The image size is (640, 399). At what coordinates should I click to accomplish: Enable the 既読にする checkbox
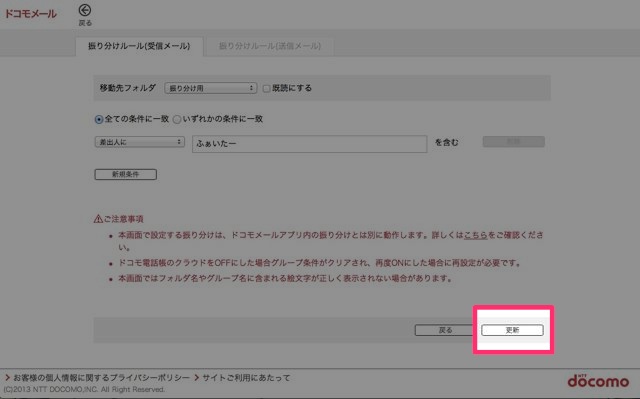266,89
